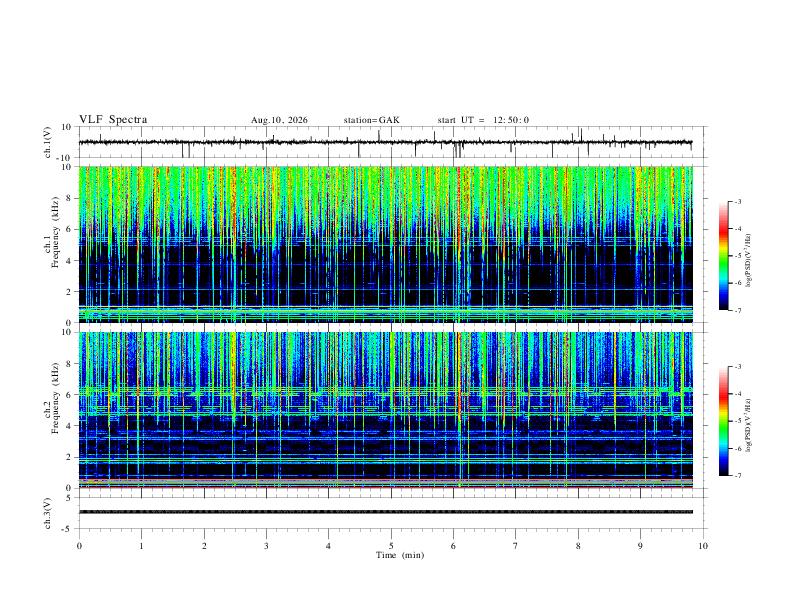The width and height of the screenshot is (792, 612).
Task: Click the 10 minute tick label
Action: click(x=703, y=546)
